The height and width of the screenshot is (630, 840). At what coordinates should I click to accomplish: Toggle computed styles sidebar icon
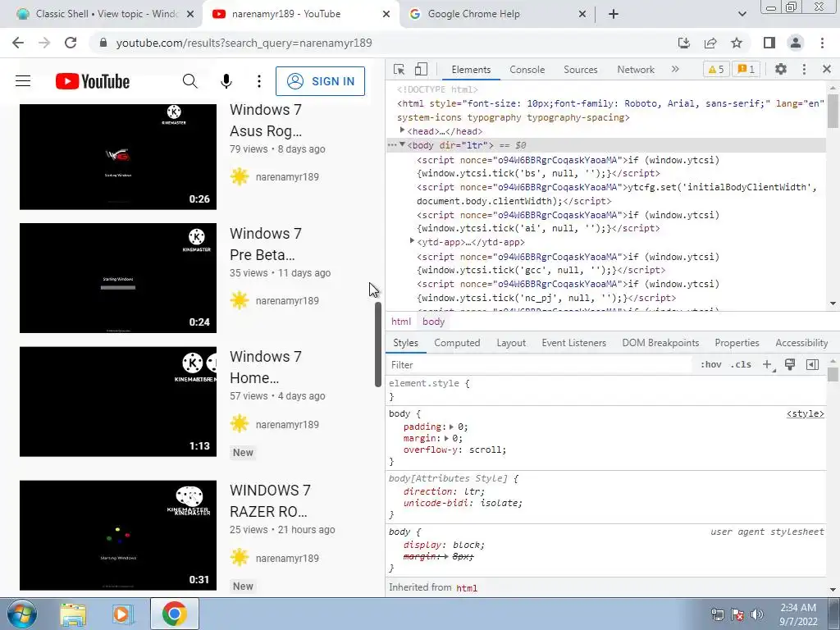click(812, 365)
